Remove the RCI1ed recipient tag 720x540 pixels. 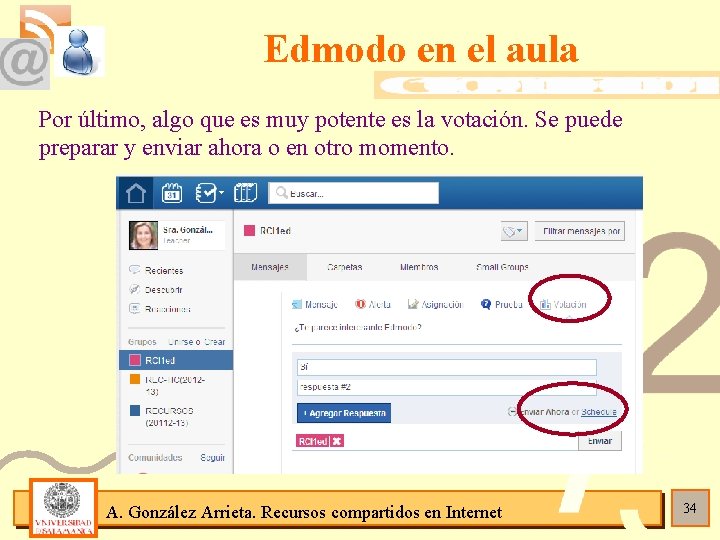coord(337,441)
